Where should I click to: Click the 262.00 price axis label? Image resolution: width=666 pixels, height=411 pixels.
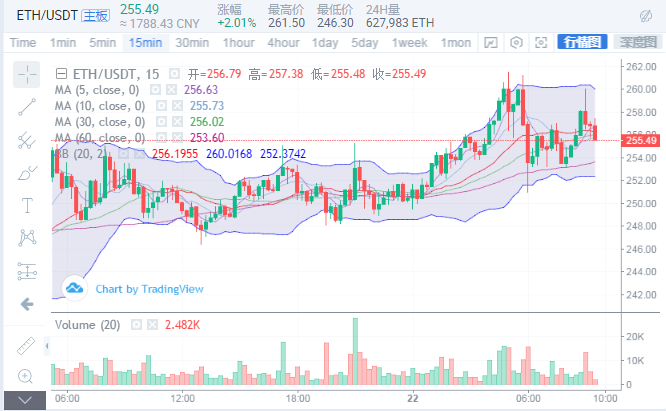click(x=641, y=67)
